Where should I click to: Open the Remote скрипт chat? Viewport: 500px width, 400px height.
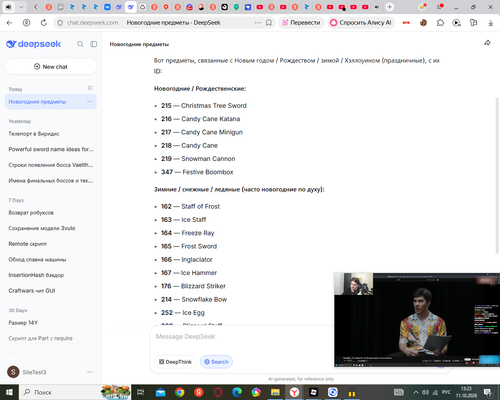coord(28,244)
